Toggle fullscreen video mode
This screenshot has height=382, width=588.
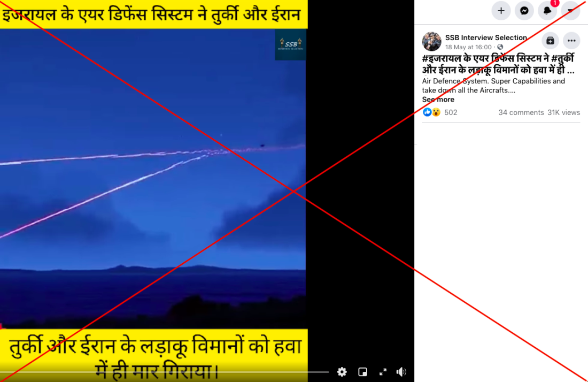point(383,372)
